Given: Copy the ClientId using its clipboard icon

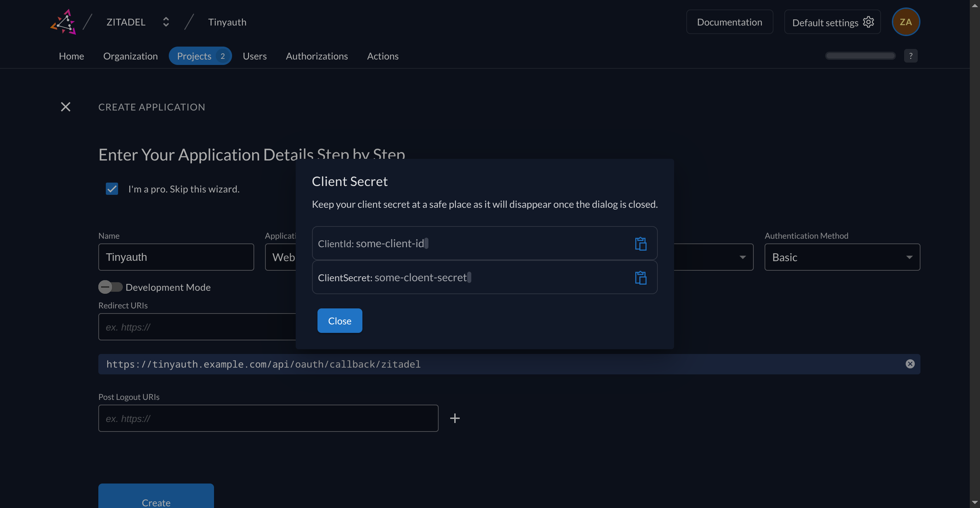Looking at the screenshot, I should coord(641,243).
